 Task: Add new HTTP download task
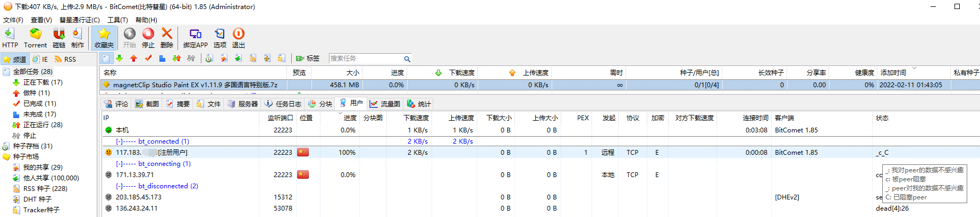[x=10, y=38]
